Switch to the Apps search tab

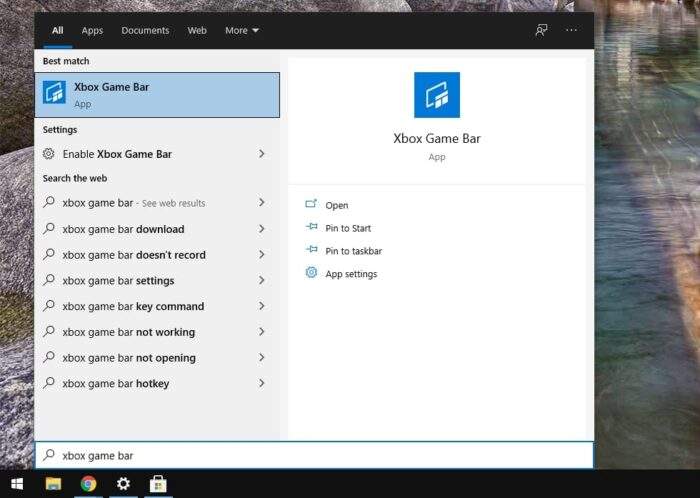(92, 30)
